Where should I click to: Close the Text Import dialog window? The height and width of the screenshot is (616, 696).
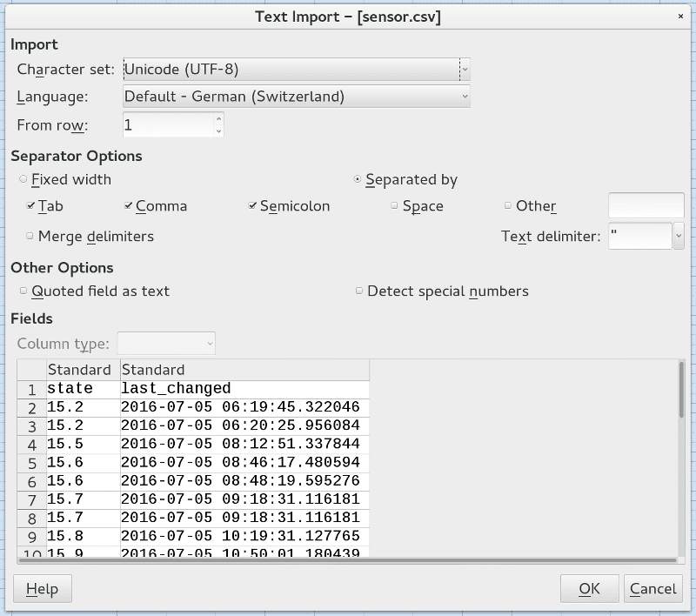tap(679, 17)
